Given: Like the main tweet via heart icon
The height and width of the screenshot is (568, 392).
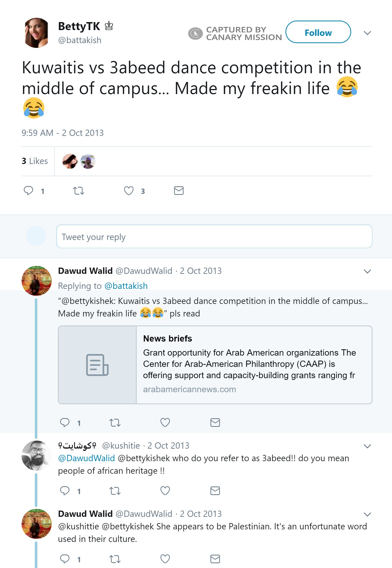Looking at the screenshot, I should coord(129,191).
